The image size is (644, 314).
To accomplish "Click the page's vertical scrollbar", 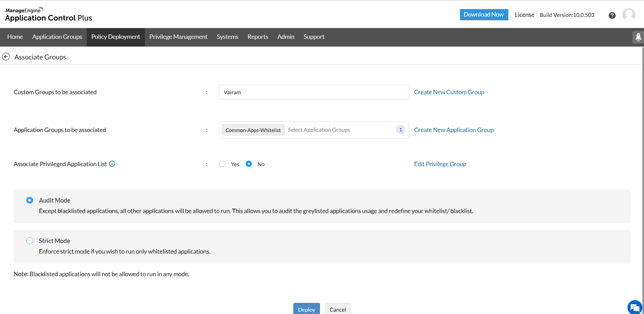I will [x=643, y=169].
